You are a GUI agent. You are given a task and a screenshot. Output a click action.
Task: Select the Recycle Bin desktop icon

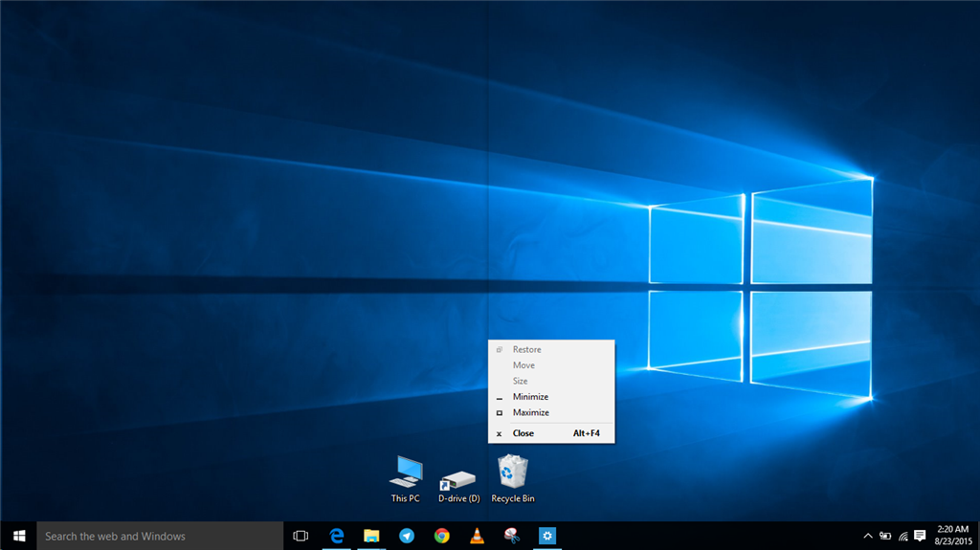513,479
